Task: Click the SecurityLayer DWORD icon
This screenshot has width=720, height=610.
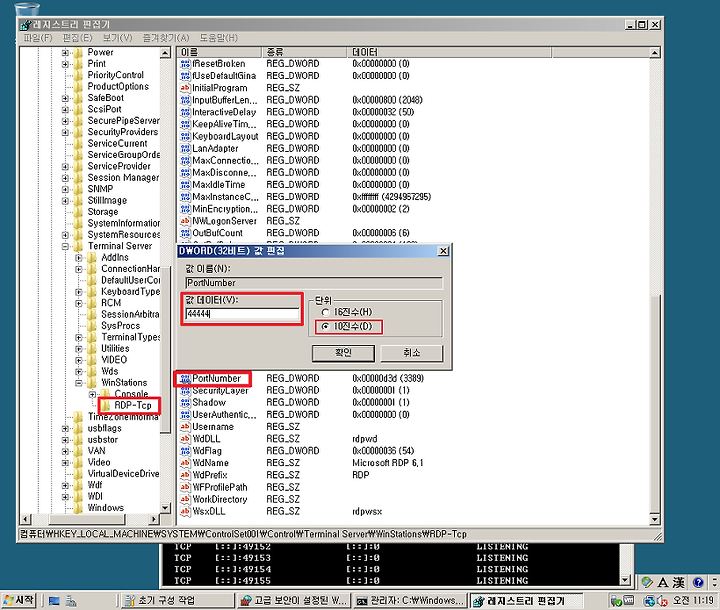Action: click(x=185, y=390)
